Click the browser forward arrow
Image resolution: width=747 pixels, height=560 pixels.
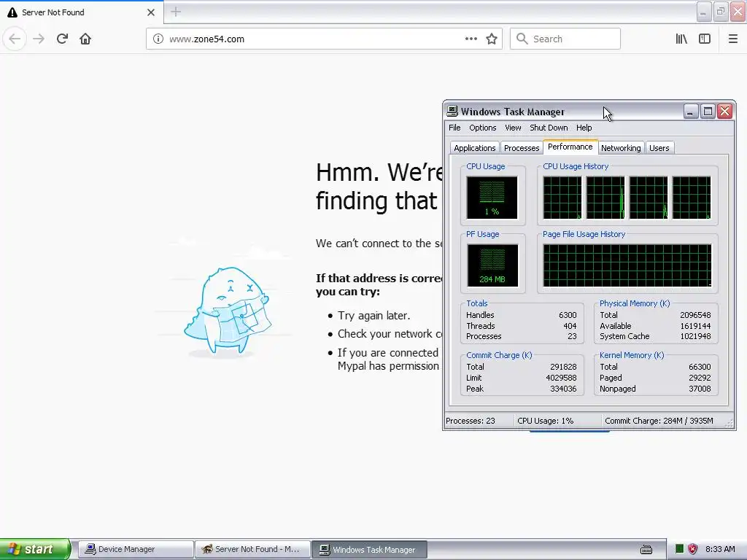tap(39, 39)
